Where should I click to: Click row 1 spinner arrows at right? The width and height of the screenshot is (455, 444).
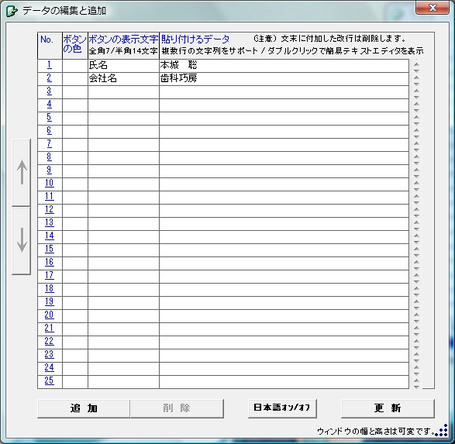tap(416, 68)
